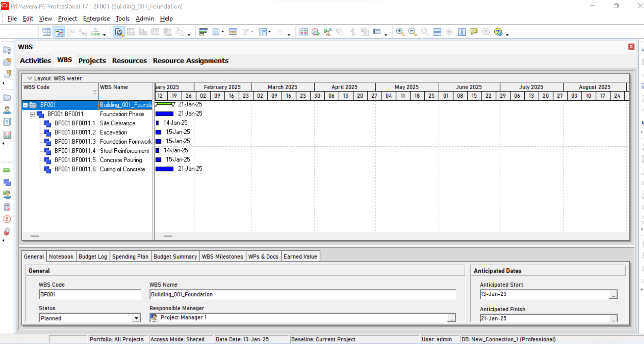Open the File menu

point(12,18)
